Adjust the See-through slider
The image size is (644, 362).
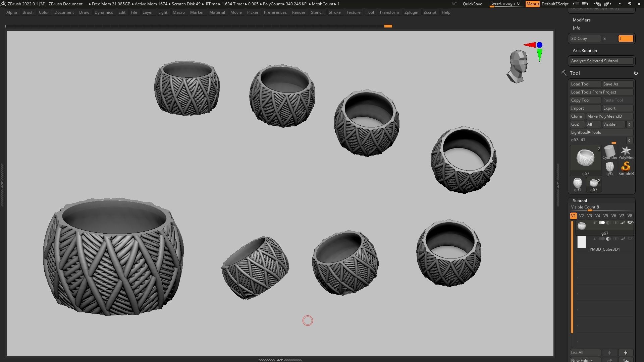[506, 4]
